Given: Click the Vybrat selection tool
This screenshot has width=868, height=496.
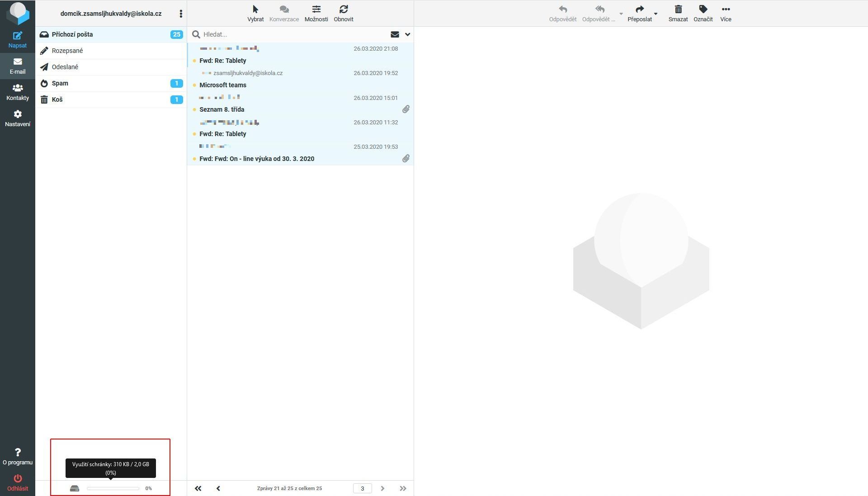Looking at the screenshot, I should pyautogui.click(x=255, y=14).
